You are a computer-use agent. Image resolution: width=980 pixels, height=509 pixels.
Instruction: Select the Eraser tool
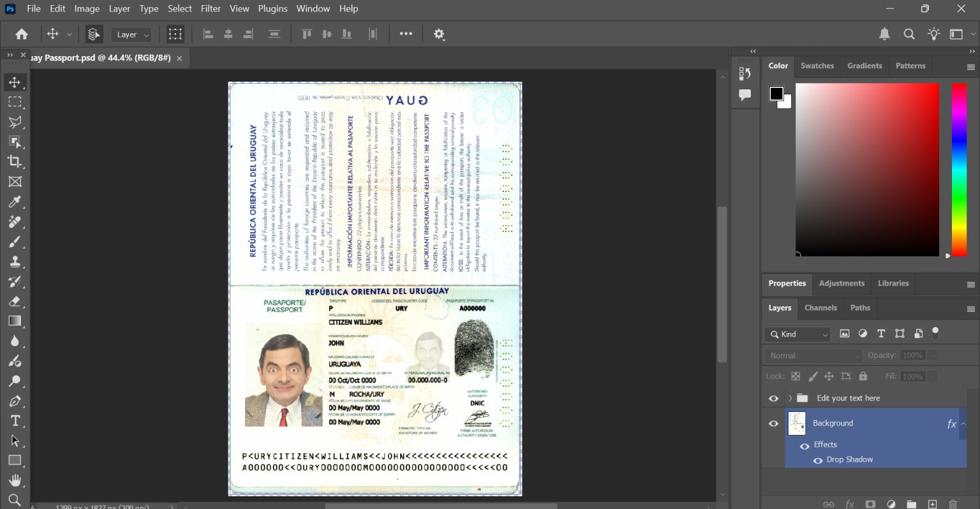pyautogui.click(x=15, y=301)
